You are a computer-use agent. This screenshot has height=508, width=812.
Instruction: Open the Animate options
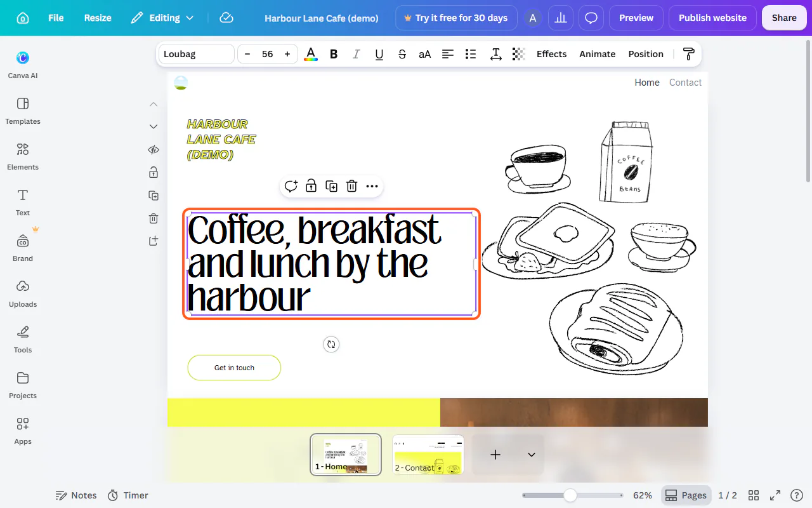coord(597,54)
